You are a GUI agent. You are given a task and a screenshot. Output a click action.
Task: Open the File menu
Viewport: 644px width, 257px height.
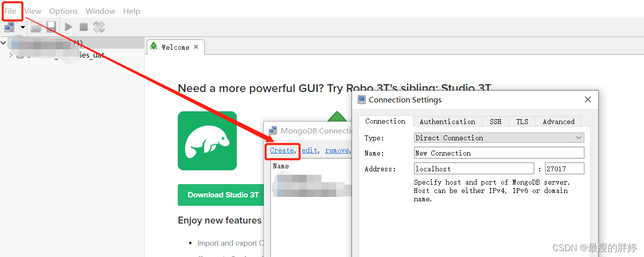point(10,11)
